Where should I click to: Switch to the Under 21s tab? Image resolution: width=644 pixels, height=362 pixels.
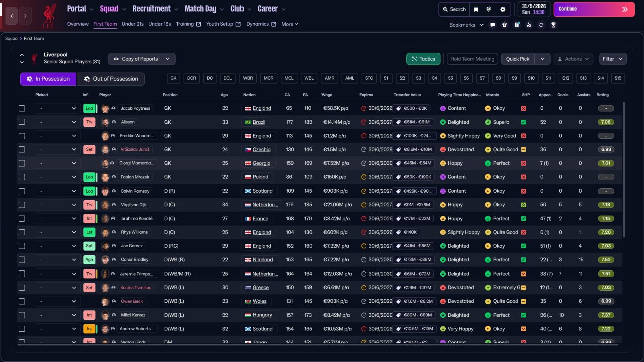[x=132, y=24]
